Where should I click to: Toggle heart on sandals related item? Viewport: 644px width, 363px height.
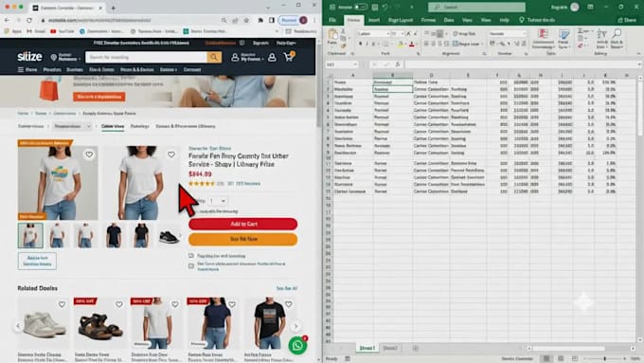pyautogui.click(x=118, y=304)
